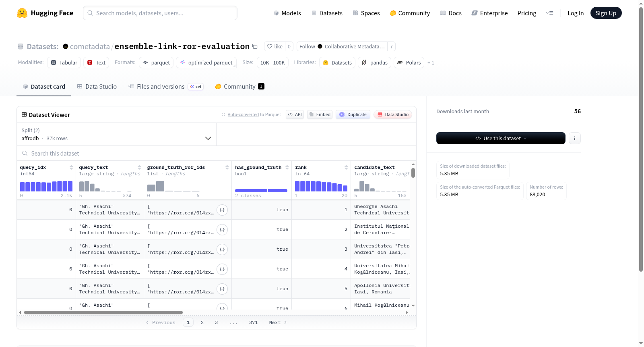The width and height of the screenshot is (644, 347).
Task: Expand the Use this dataset dropdown
Action: [501, 138]
